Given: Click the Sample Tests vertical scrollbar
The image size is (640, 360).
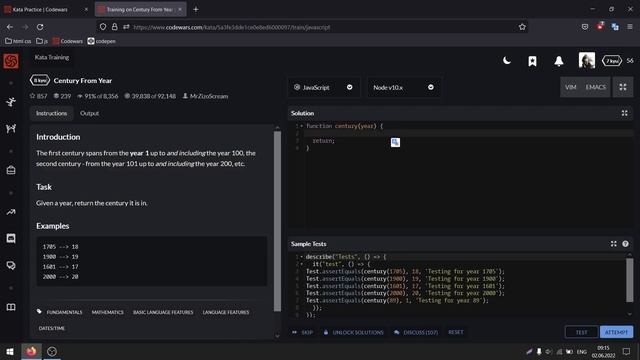Looking at the screenshot, I should tap(629, 280).
